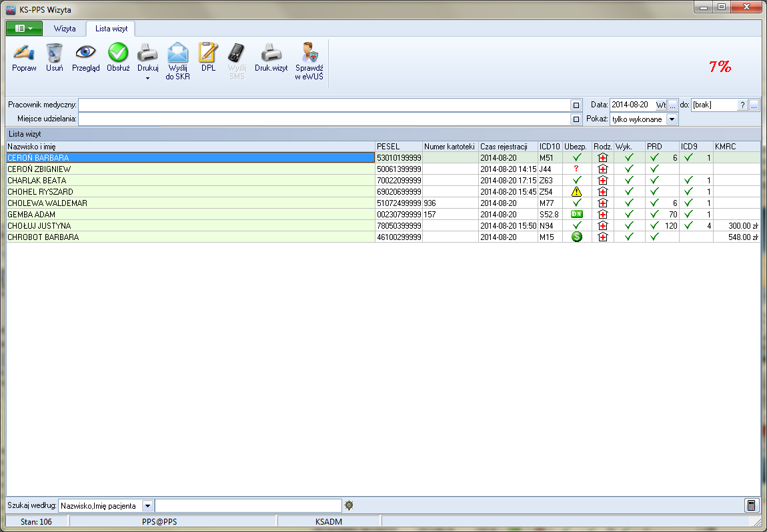767x532 pixels.
Task: Open the DPL notepad icon
Action: pyautogui.click(x=208, y=53)
